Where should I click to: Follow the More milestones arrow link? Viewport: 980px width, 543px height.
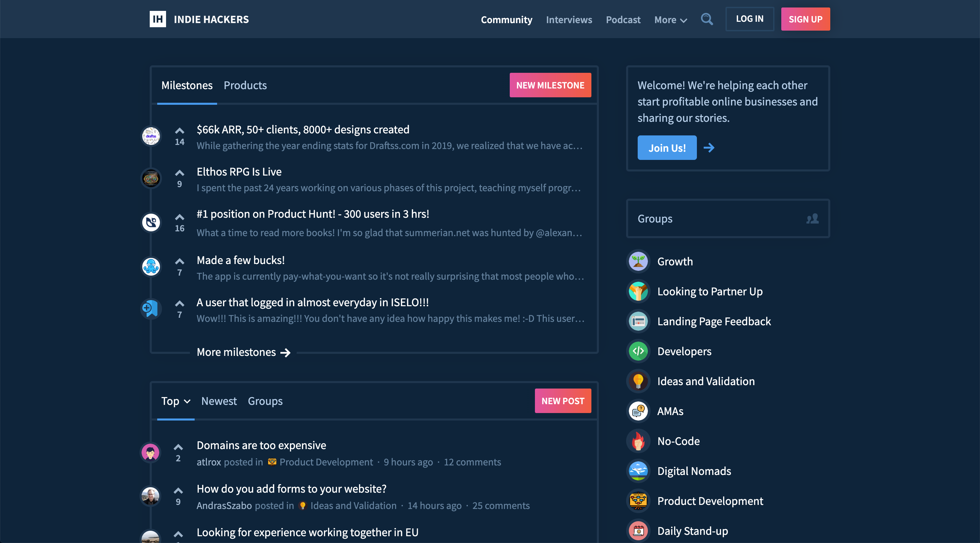[244, 352]
